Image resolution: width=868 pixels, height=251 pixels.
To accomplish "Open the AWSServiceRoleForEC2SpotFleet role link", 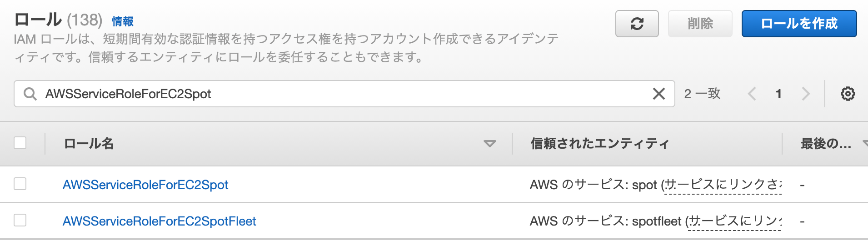I will coord(160,221).
